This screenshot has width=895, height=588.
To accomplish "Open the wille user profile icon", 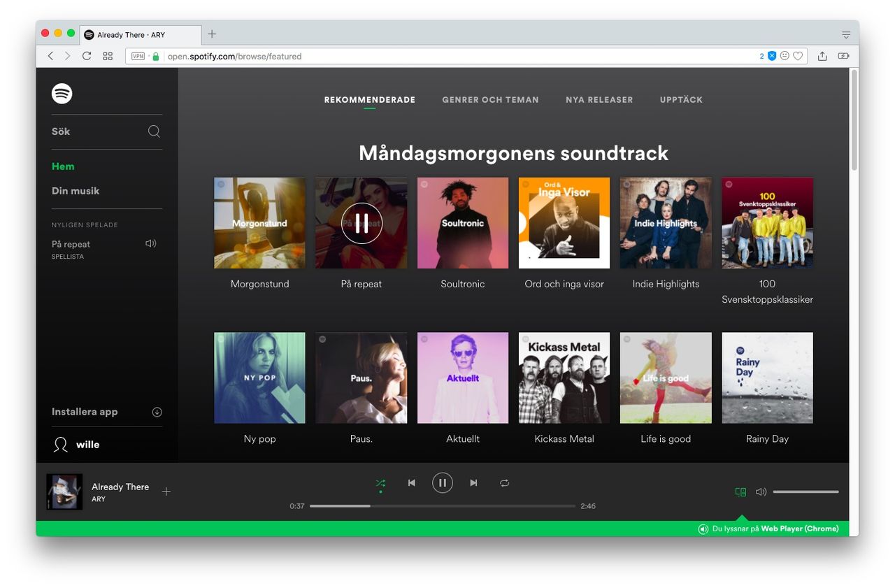I will (x=62, y=445).
